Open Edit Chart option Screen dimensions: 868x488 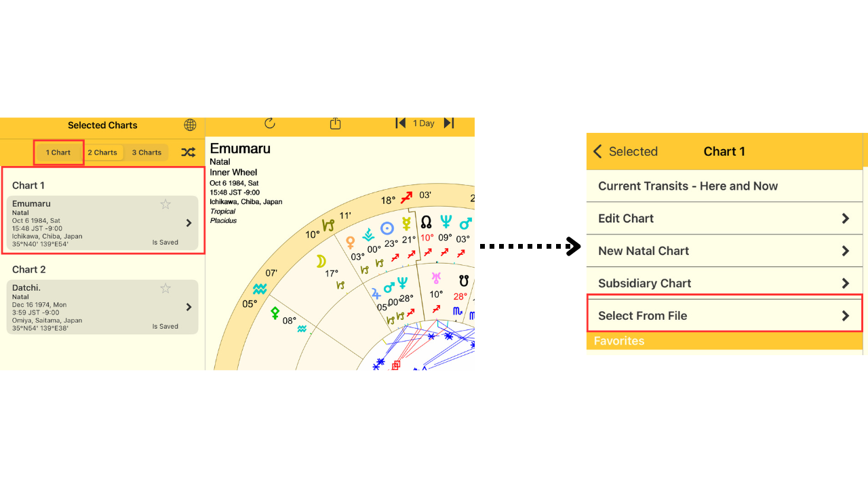click(x=724, y=218)
